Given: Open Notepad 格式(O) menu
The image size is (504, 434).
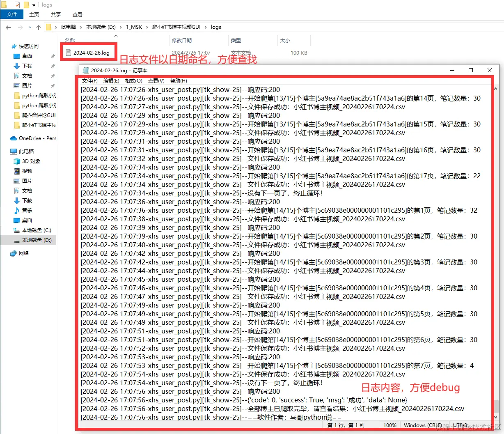Looking at the screenshot, I should point(134,81).
